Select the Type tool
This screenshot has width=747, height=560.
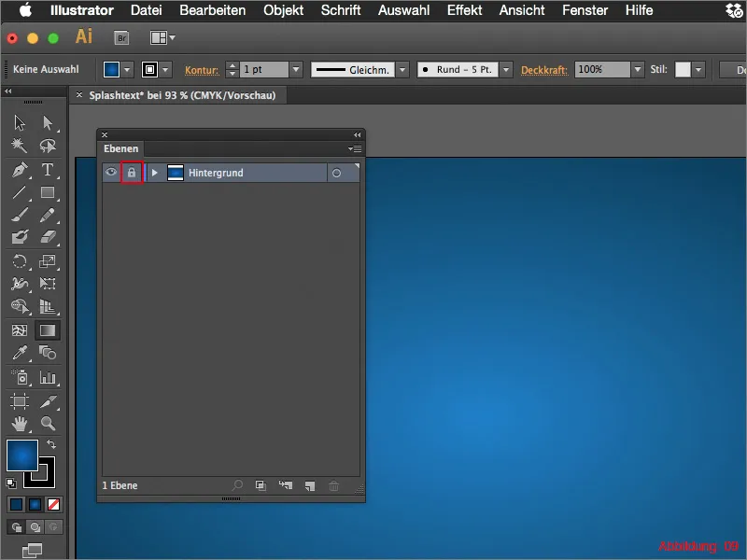coord(48,170)
